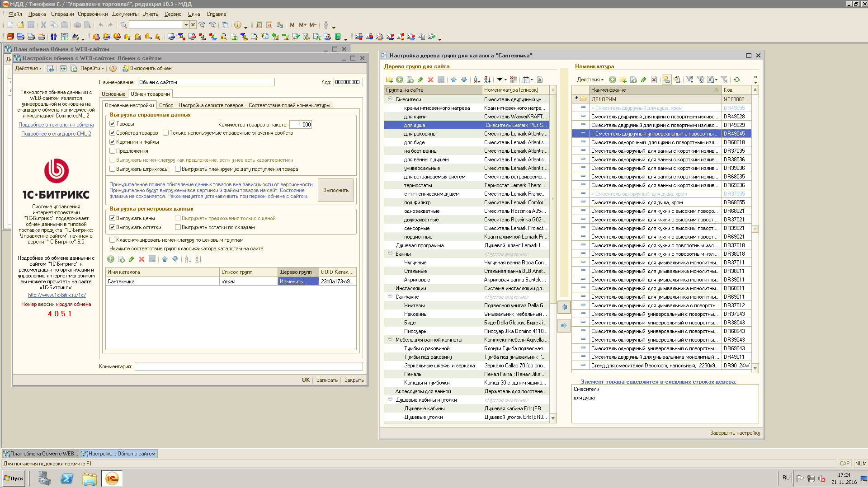Toggle Выгружать остатки по складам checkbox

point(178,227)
